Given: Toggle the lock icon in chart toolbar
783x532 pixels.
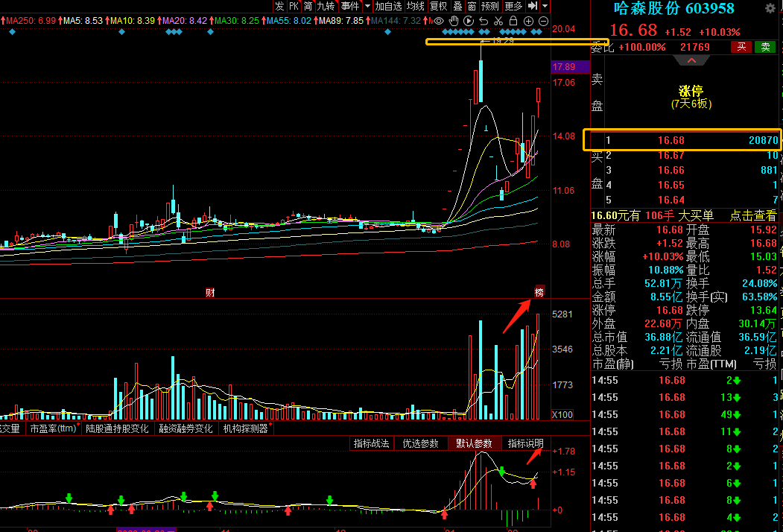Looking at the screenshot, I should pos(513,21).
